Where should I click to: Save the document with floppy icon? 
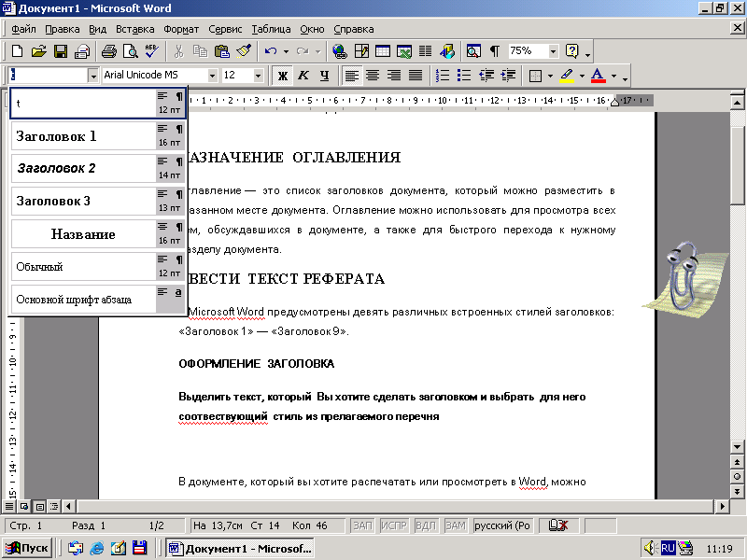61,51
